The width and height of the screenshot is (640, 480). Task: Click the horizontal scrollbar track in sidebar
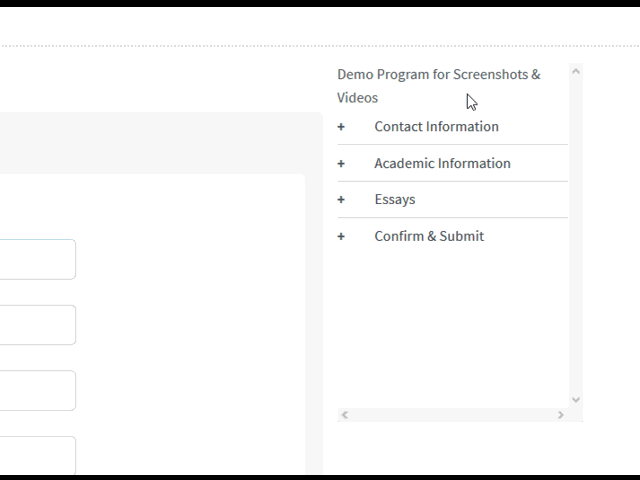(x=453, y=415)
